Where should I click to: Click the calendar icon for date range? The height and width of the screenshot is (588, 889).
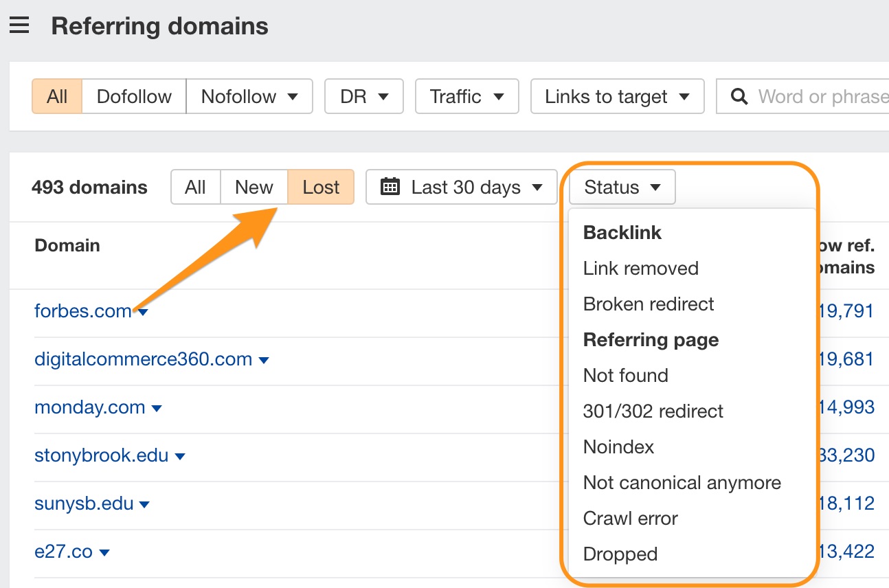coord(390,187)
